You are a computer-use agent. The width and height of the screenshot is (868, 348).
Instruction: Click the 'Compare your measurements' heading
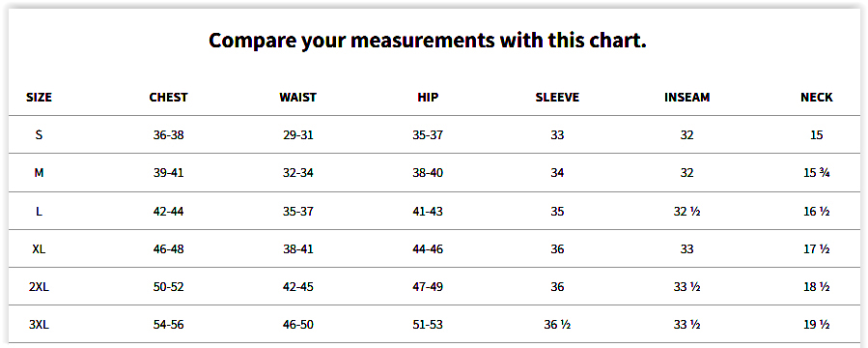(428, 41)
